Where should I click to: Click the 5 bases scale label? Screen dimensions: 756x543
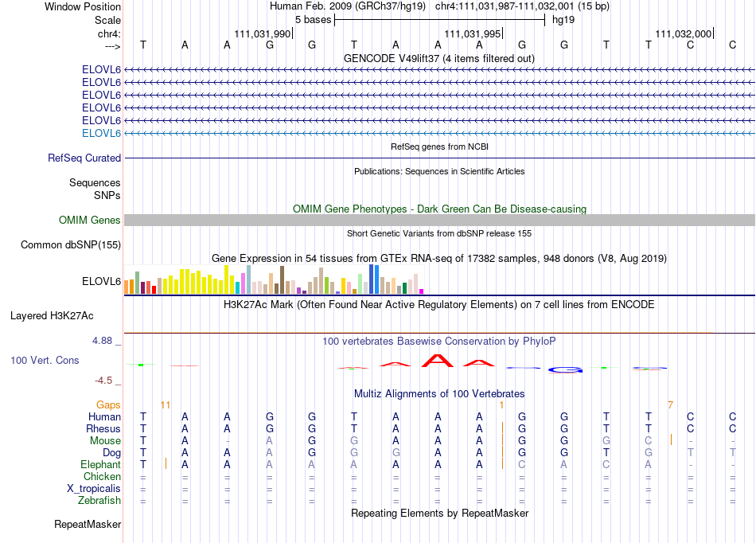click(x=313, y=20)
